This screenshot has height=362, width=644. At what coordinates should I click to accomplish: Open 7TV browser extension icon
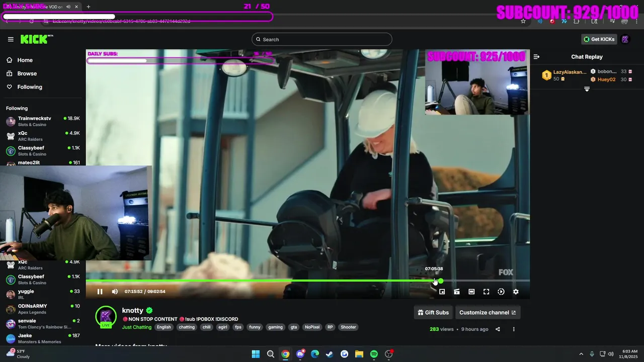(x=564, y=21)
